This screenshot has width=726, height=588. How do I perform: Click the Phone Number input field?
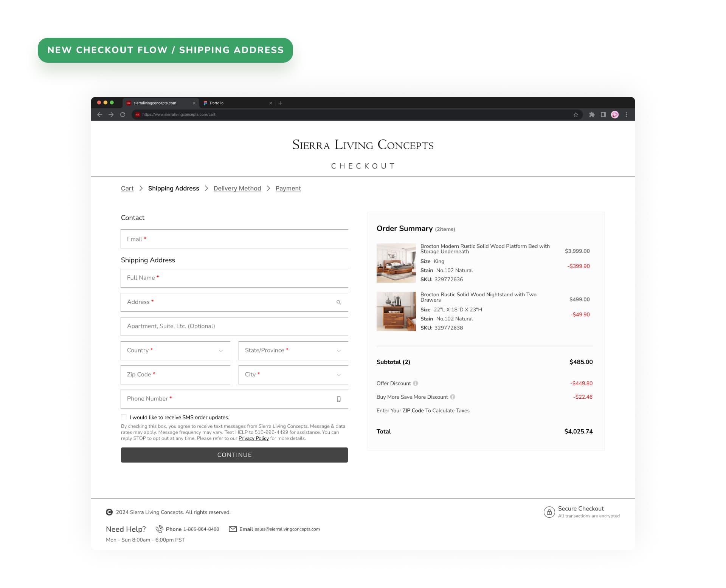pyautogui.click(x=234, y=399)
